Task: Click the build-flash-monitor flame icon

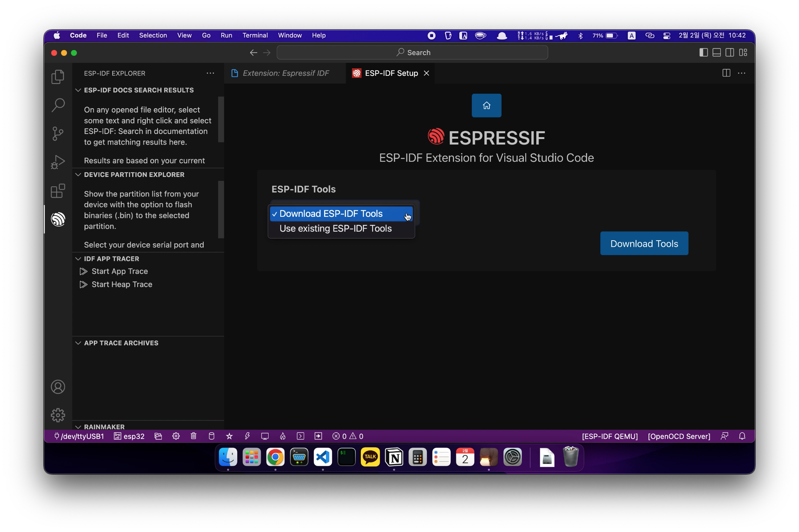Action: [283, 436]
